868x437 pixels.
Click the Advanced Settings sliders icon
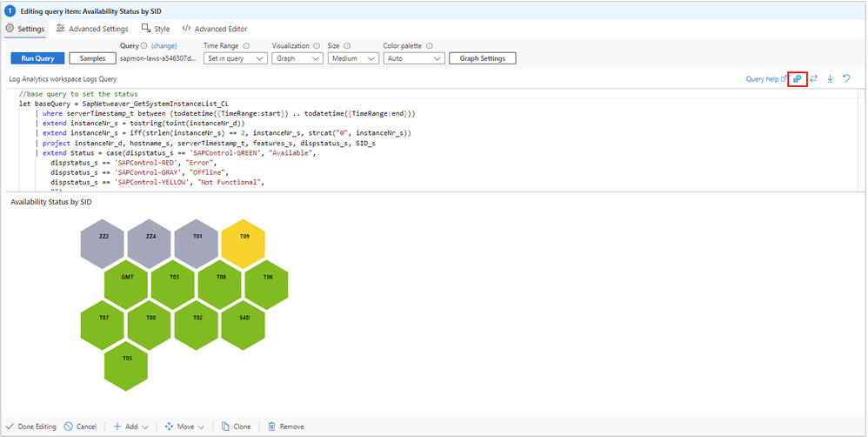pos(61,28)
